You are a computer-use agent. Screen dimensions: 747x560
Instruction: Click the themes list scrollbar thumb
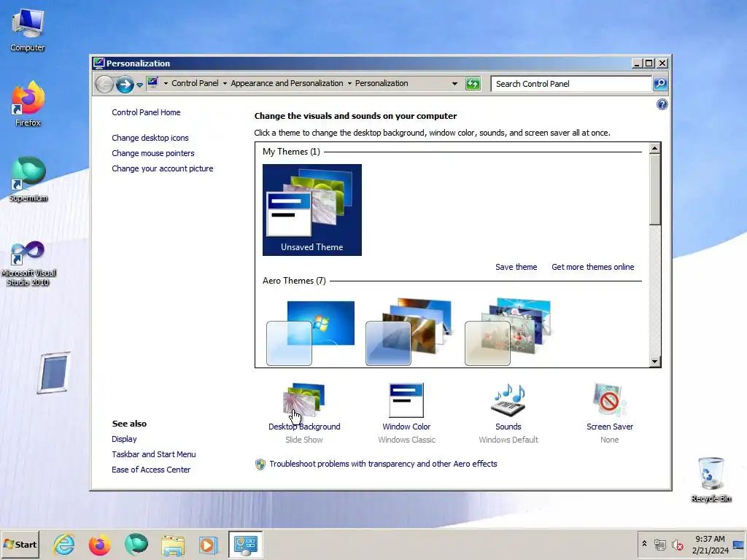[654, 189]
